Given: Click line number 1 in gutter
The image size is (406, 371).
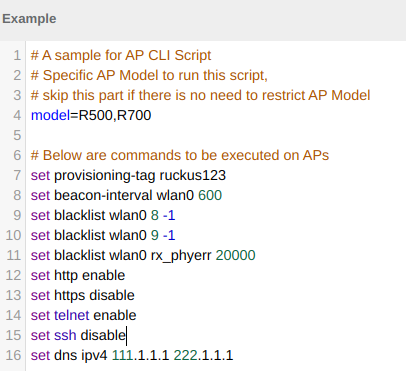Looking at the screenshot, I should [x=17, y=55].
